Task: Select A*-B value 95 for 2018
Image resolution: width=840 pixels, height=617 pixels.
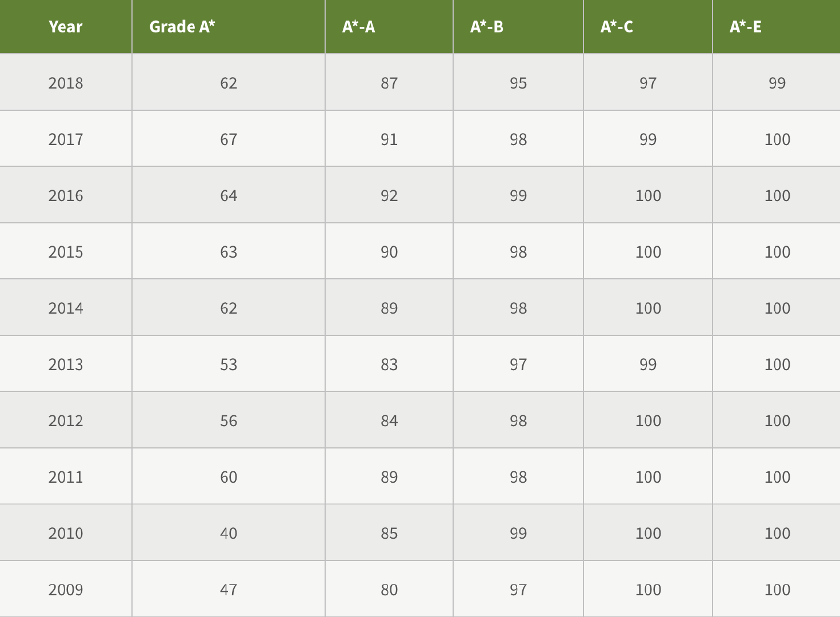Action: [518, 83]
